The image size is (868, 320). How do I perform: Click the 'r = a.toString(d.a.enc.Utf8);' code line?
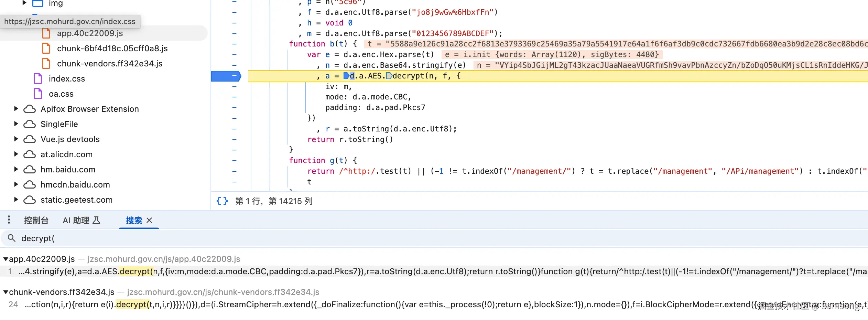[x=391, y=129]
